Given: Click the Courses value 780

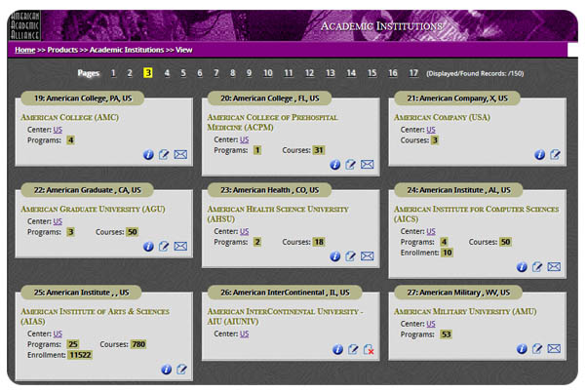Looking at the screenshot, I should [x=138, y=344].
